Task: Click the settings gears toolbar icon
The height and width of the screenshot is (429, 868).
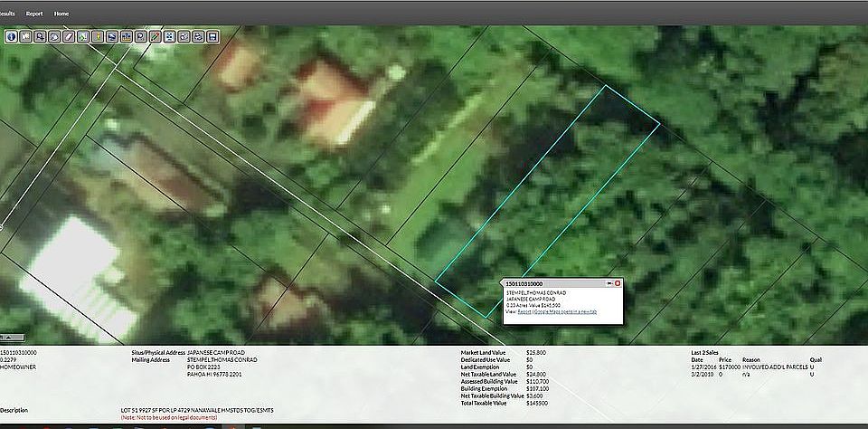Action: pyautogui.click(x=184, y=37)
